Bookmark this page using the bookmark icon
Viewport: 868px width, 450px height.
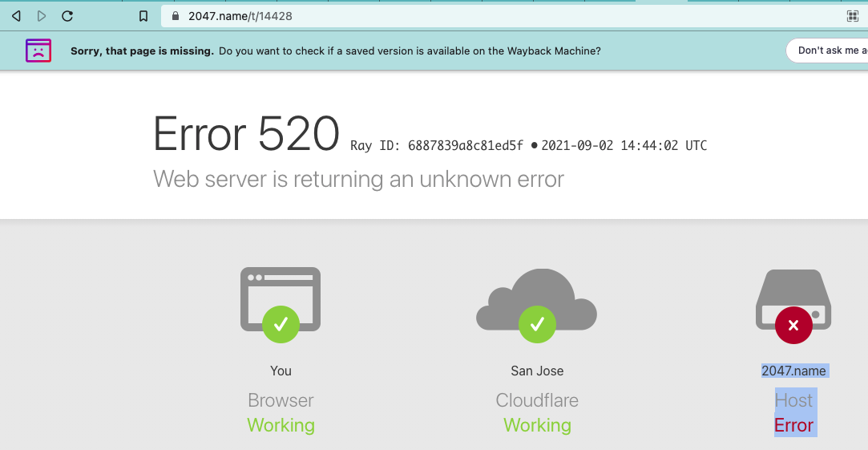click(x=143, y=16)
